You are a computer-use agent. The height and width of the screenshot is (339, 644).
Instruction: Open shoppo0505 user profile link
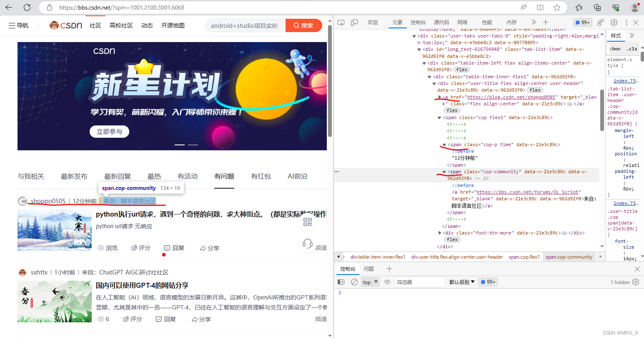pos(48,201)
